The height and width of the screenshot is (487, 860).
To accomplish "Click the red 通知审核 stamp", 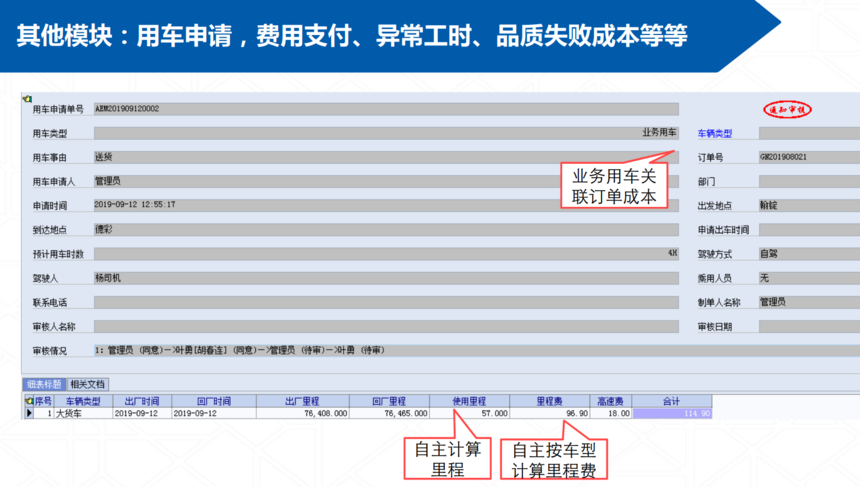I will [787, 110].
